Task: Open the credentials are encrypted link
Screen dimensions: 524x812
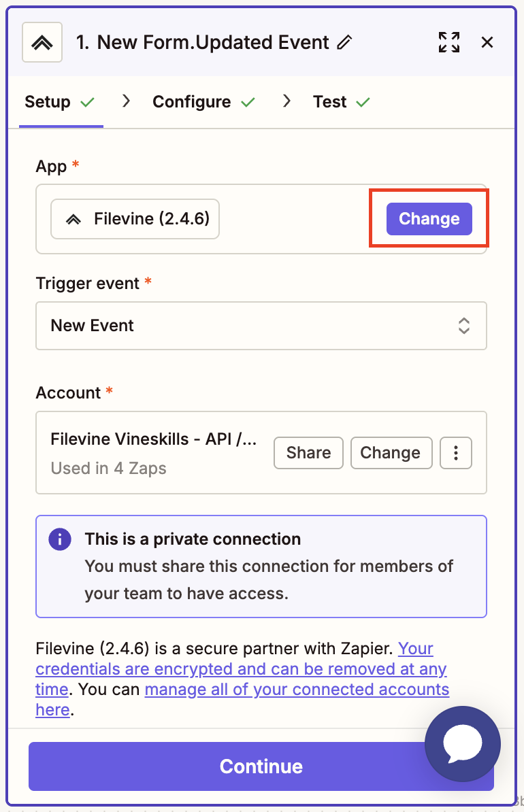Action: pyautogui.click(x=241, y=669)
